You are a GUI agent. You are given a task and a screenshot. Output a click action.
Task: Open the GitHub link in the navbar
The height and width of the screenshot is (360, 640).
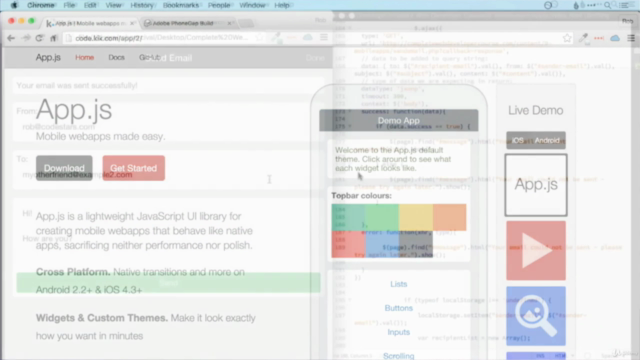click(x=149, y=58)
